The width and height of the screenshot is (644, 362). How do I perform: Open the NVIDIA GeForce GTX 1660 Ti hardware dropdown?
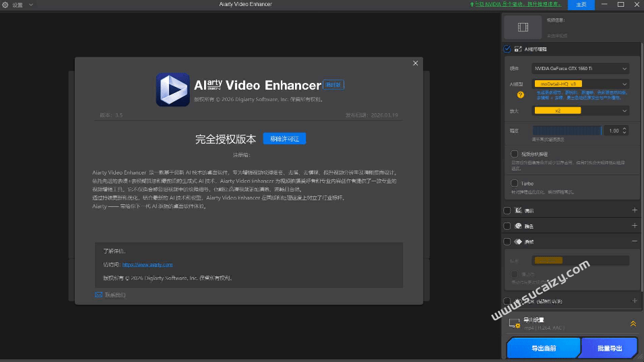[580, 69]
